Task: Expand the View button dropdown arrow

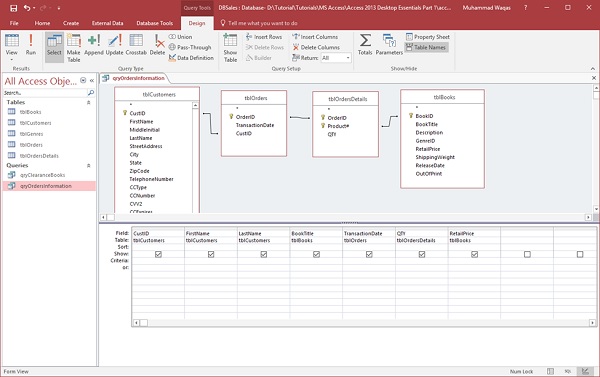Action: 11,60
